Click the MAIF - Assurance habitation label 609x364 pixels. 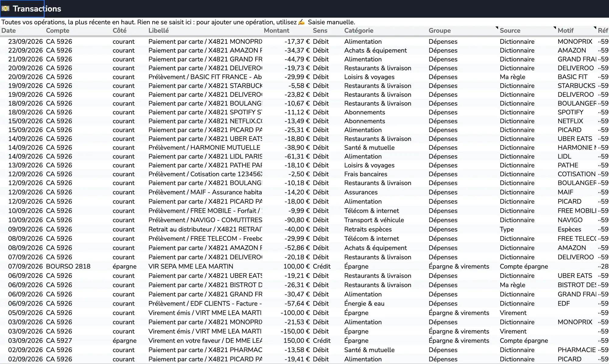pos(205,192)
